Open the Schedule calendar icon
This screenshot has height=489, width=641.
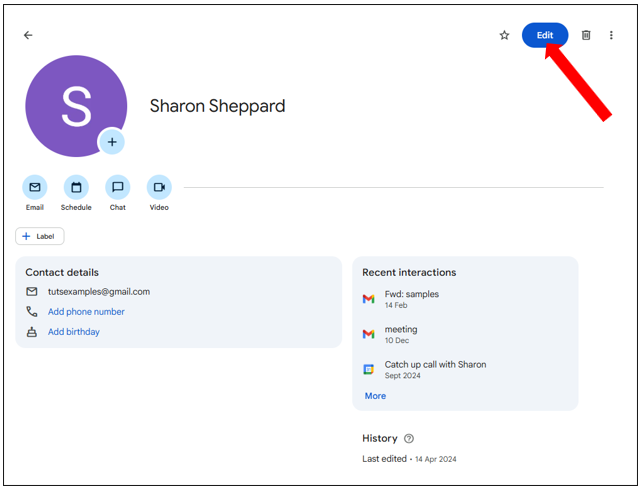pyautogui.click(x=76, y=187)
